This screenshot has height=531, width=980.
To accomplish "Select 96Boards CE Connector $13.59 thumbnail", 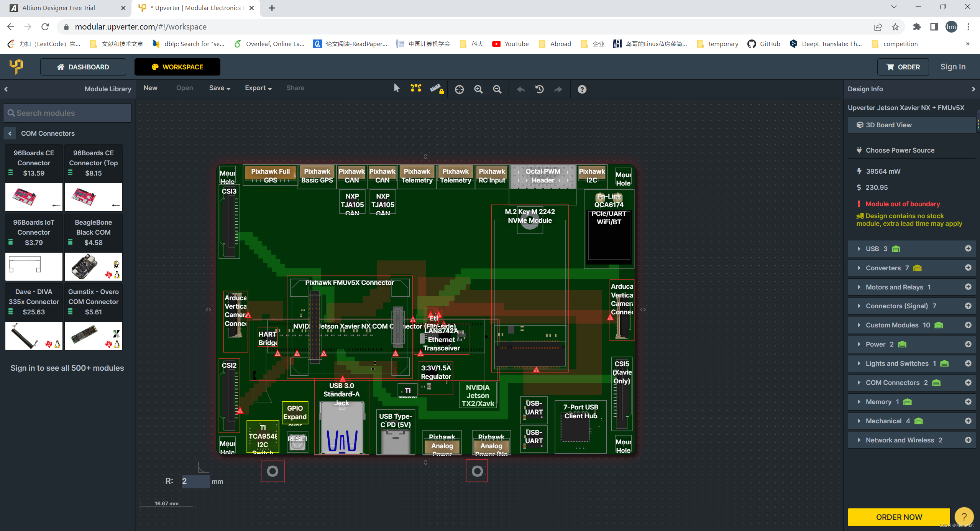I will 34,197.
